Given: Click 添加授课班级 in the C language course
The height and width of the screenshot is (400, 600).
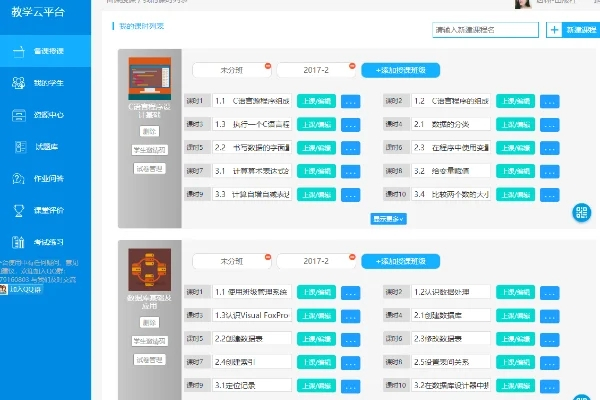Looking at the screenshot, I should (x=401, y=70).
